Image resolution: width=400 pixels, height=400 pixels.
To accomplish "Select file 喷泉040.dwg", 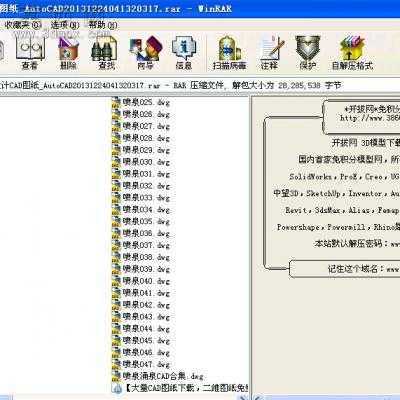I will pos(141,281).
